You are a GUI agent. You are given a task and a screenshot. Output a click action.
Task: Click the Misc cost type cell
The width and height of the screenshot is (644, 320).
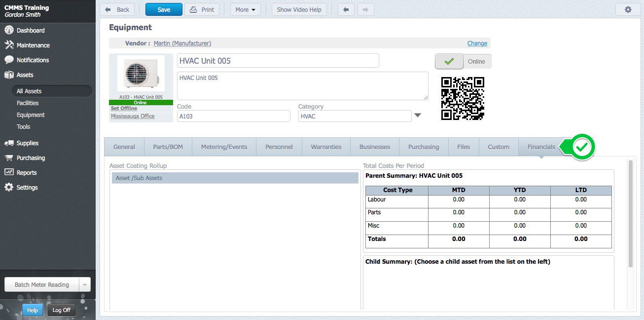[397, 227]
